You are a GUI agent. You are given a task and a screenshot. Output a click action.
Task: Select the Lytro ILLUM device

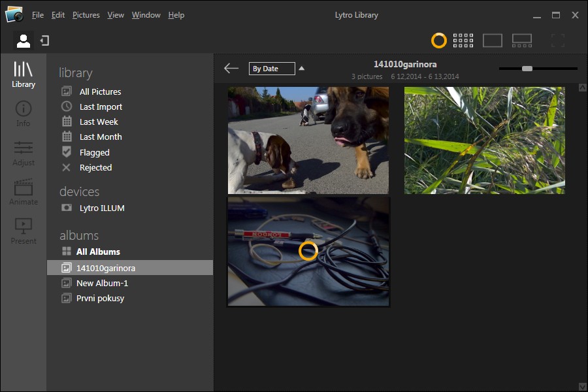(x=101, y=208)
